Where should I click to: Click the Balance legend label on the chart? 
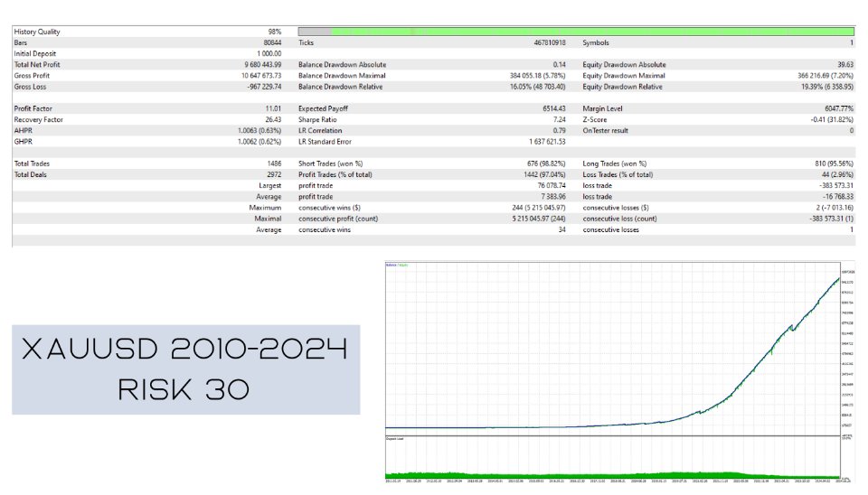pos(391,265)
